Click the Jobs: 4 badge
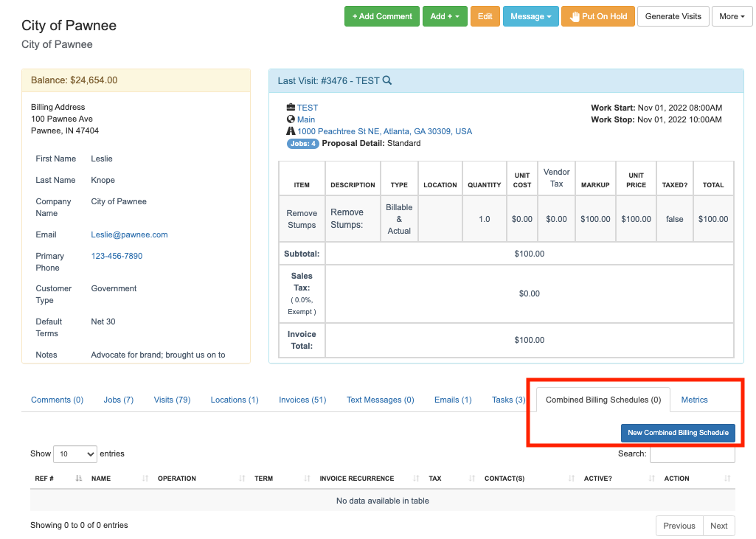Screen dimensions: 756x539 pos(302,144)
